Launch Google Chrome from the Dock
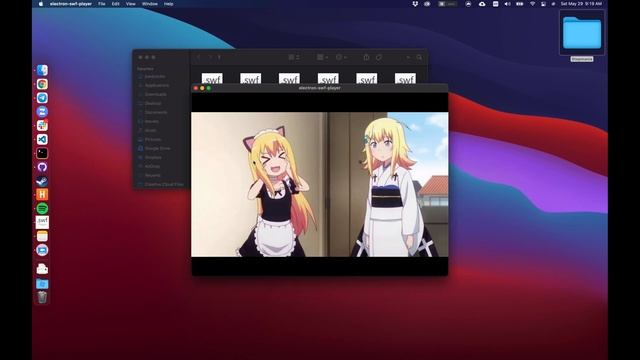Viewport: 640px width, 360px height. (42, 84)
